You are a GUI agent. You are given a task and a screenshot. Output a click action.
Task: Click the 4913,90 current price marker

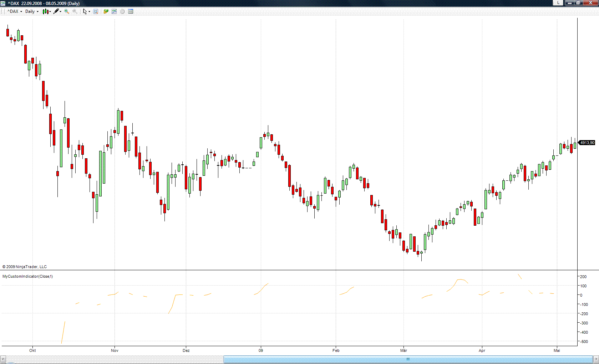(587, 143)
